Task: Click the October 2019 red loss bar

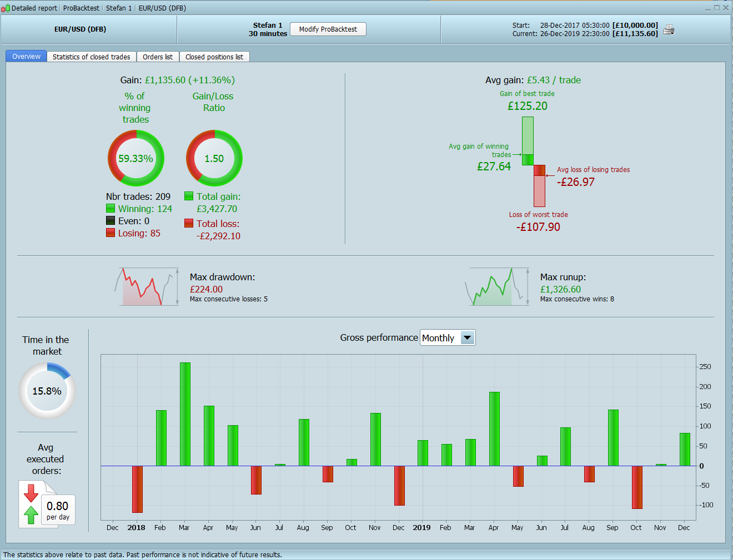Action: (637, 487)
